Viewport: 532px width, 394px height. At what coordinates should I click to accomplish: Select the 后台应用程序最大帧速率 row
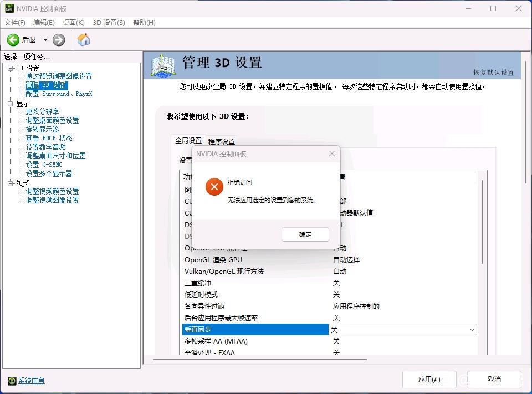pyautogui.click(x=329, y=318)
